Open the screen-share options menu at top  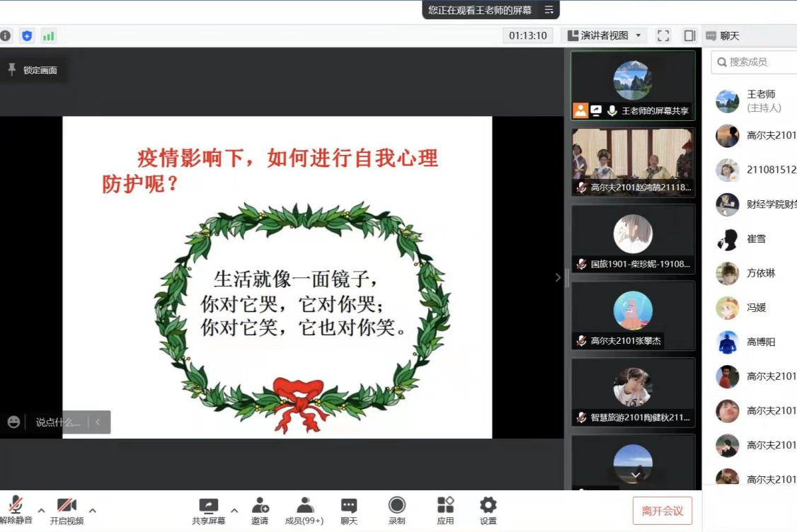(x=549, y=10)
